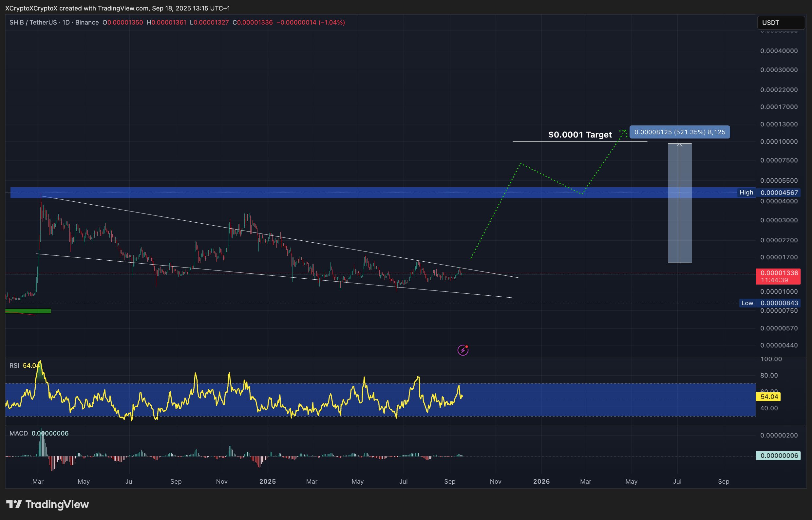812x520 pixels.
Task: Click the TradingView logo at bottom left
Action: coord(47,505)
